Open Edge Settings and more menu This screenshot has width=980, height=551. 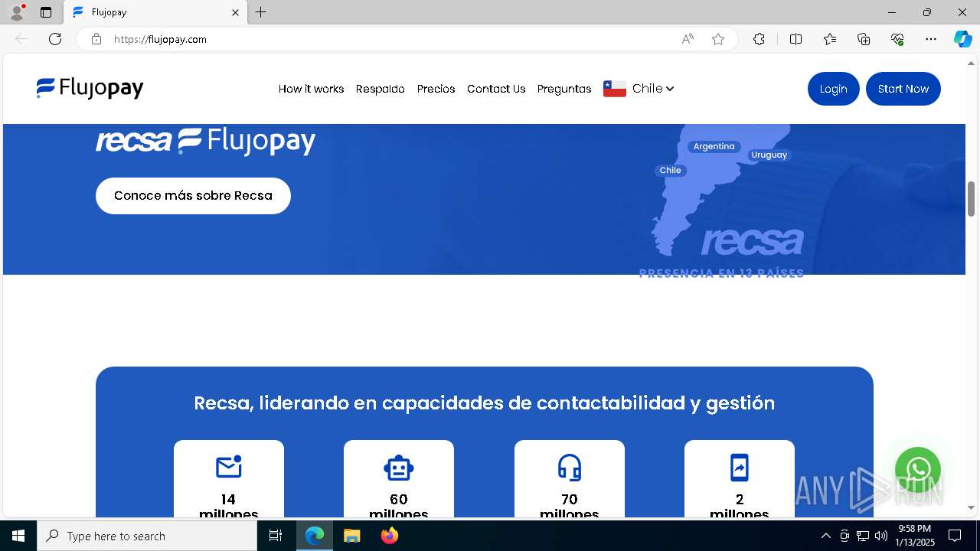pos(931,39)
